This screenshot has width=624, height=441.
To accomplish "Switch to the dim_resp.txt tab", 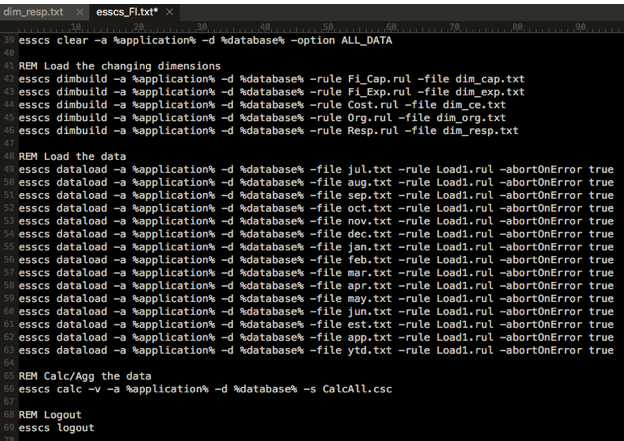I will (33, 11).
